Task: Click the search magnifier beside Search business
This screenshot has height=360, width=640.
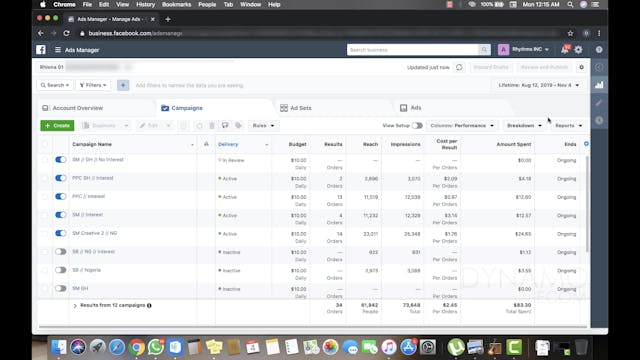Action: (484, 50)
